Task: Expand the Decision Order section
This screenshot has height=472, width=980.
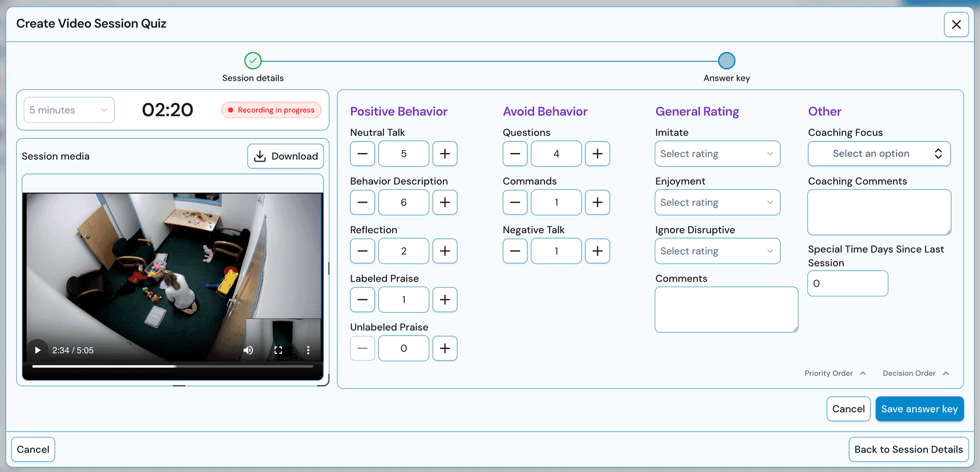Action: point(916,373)
